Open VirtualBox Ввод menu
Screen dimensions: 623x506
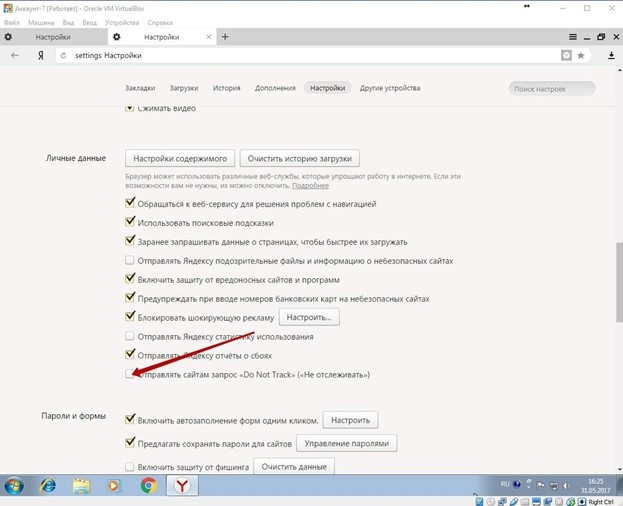[89, 23]
